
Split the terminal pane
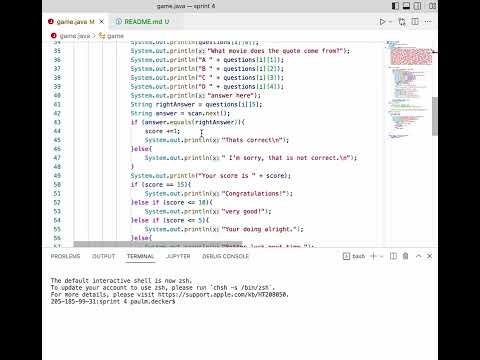393,256
